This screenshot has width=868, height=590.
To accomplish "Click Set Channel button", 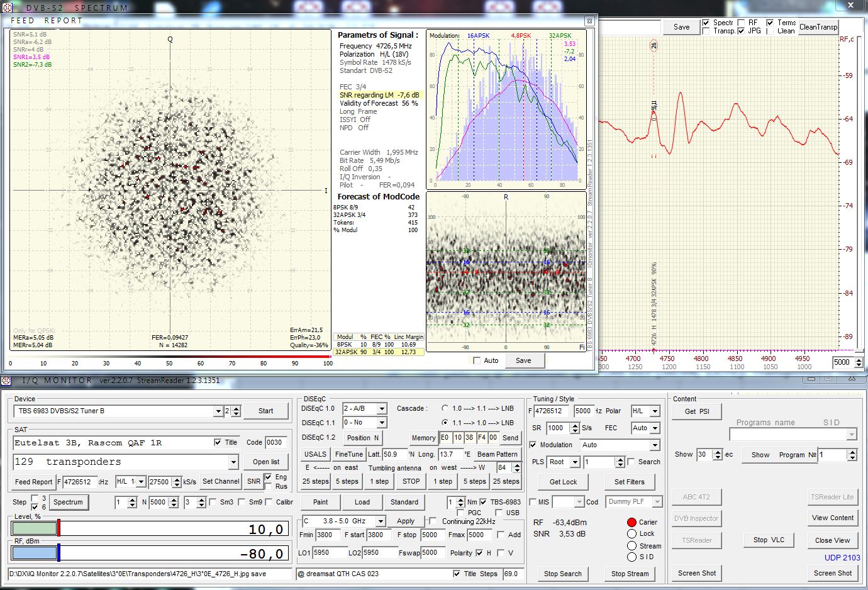I will [x=221, y=482].
